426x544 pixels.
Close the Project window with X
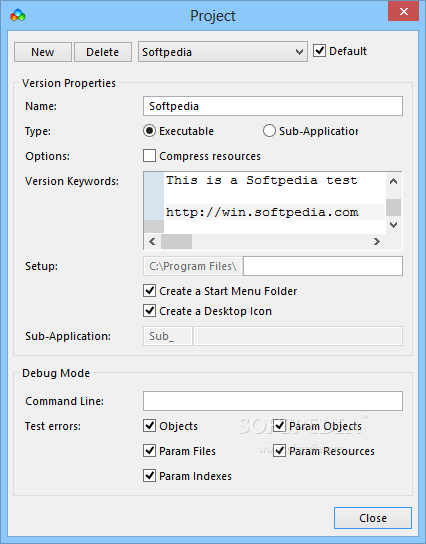pyautogui.click(x=403, y=12)
